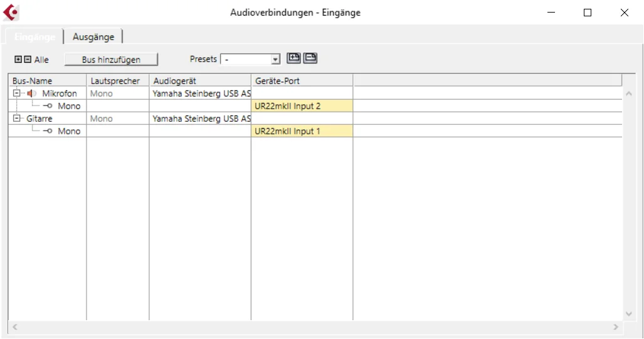Click the delete preset icon

310,58
